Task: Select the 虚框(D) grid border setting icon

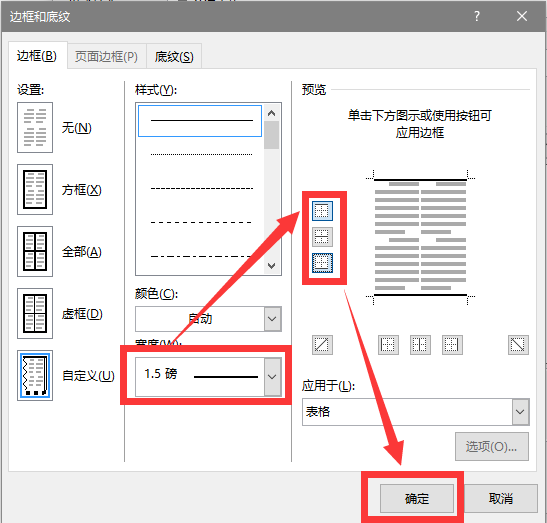Action: click(35, 313)
